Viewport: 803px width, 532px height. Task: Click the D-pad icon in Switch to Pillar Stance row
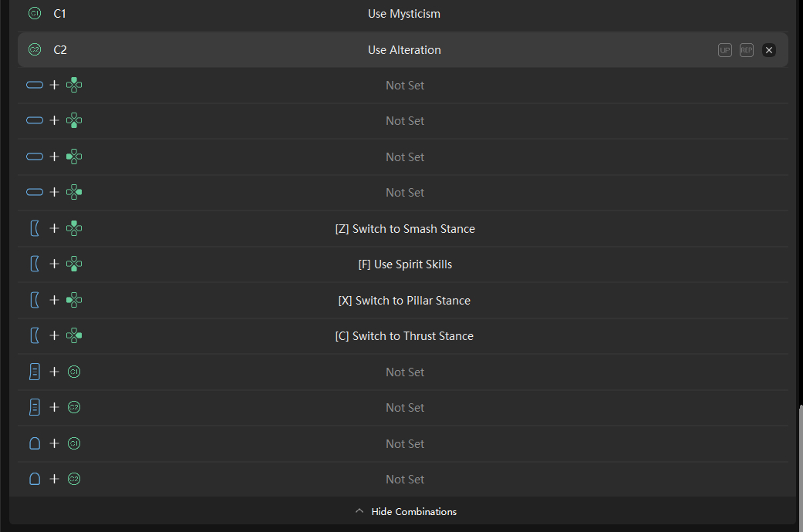pos(74,300)
